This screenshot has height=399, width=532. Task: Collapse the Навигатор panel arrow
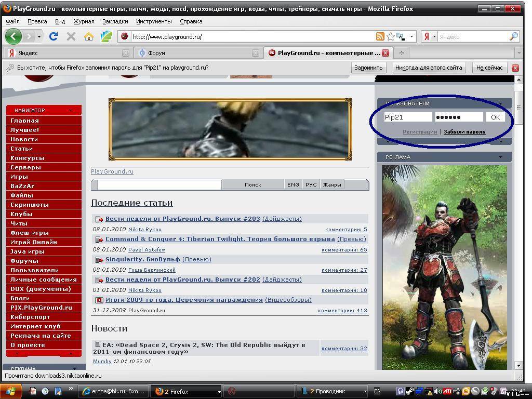tap(70, 110)
